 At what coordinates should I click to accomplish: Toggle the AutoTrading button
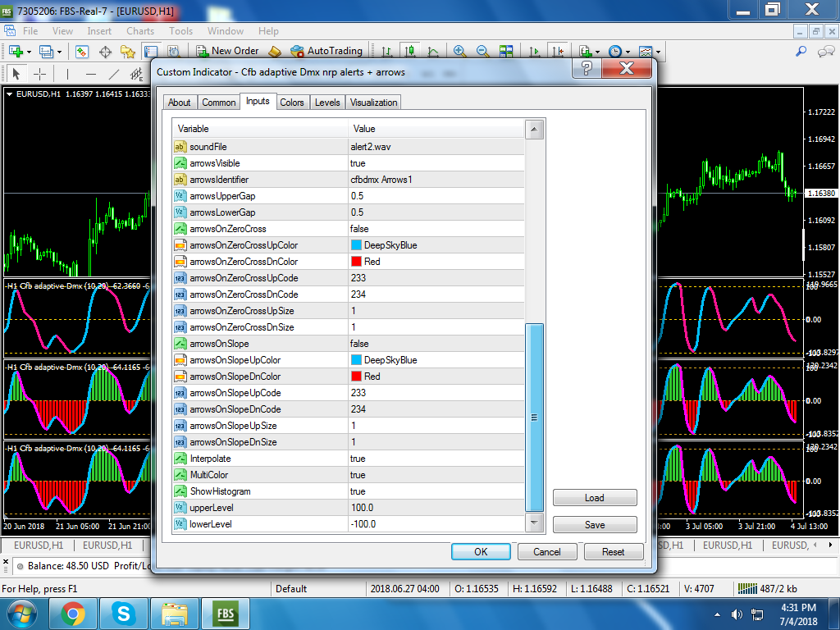(x=326, y=52)
